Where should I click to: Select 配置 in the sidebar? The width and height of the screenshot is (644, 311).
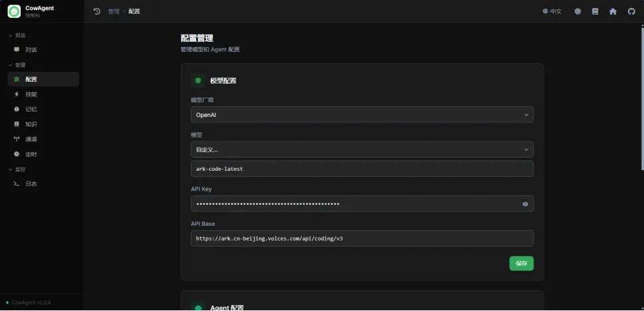coord(43,79)
